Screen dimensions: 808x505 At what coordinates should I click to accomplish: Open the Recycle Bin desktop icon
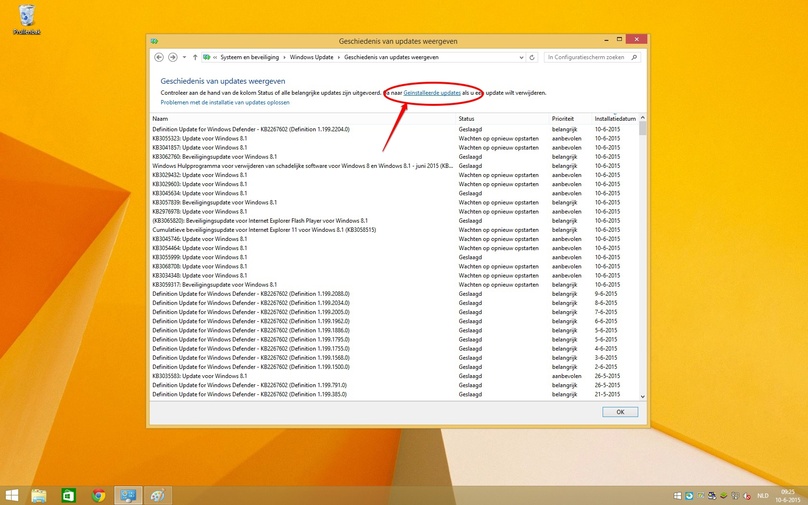click(x=27, y=20)
